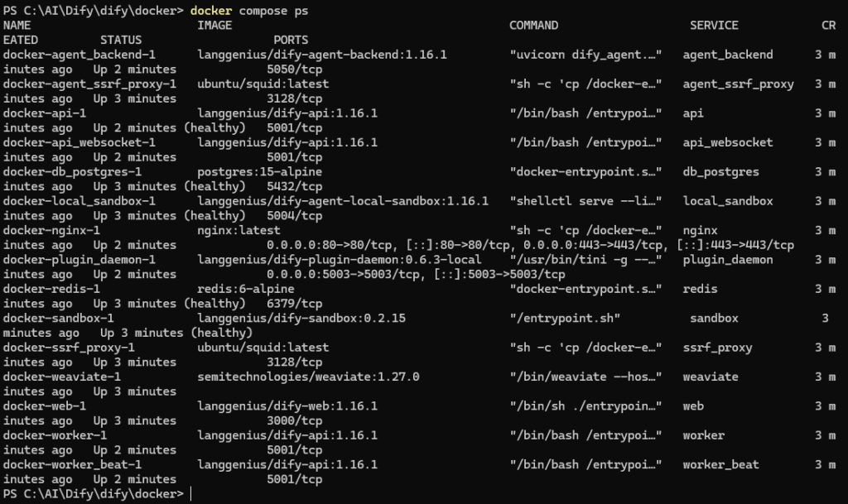The height and width of the screenshot is (504, 848).
Task: Click the redis:6-alpine image text
Action: 245,289
